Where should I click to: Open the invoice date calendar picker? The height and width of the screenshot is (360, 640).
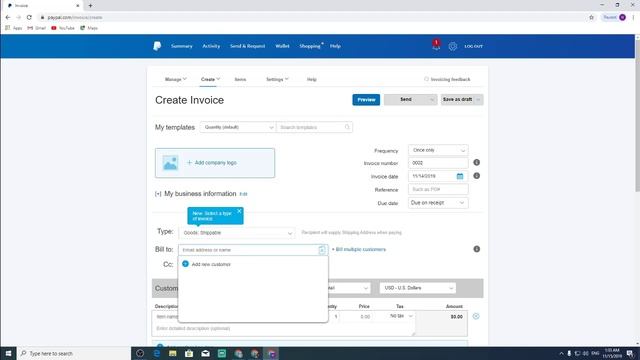tap(460, 176)
